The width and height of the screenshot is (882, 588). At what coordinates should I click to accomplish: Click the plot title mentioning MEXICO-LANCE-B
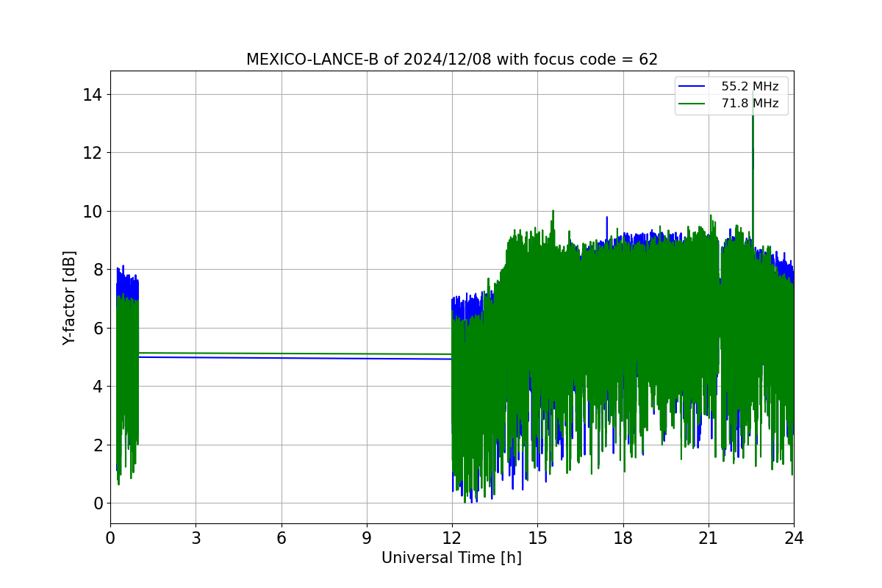452,60
